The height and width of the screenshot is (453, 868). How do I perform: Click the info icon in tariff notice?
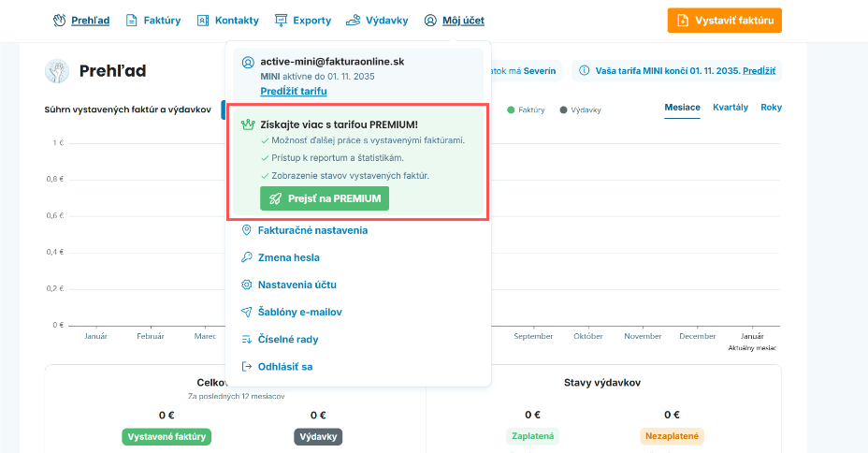click(584, 71)
